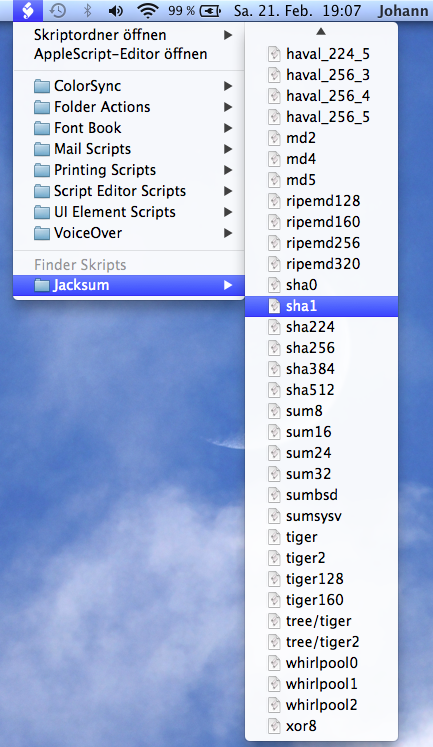Click the script icon beside ripemd128
Image resolution: width=433 pixels, height=747 pixels.
pos(274,201)
